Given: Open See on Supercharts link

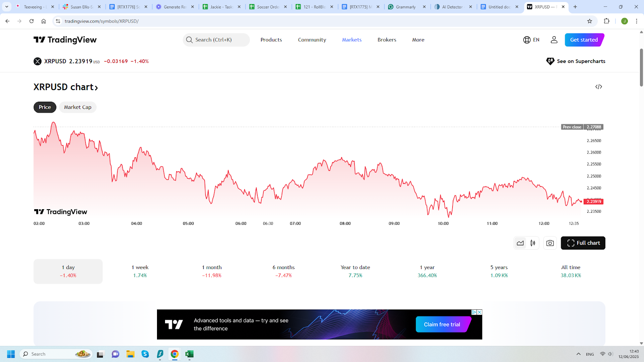Looking at the screenshot, I should click(576, 62).
